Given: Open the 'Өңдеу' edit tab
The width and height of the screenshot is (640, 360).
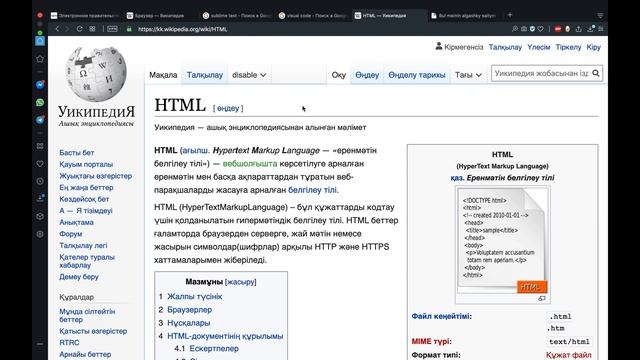Looking at the screenshot, I should click(x=367, y=75).
